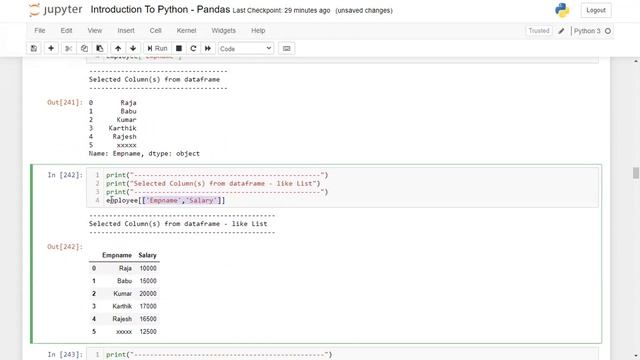Viewport: 640px width, 360px height.
Task: Click the 20000 salary value
Action: [x=148, y=293]
